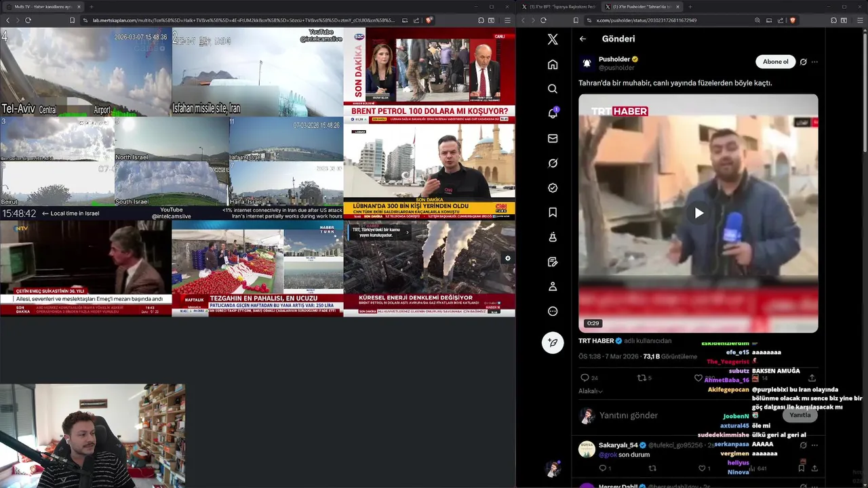This screenshot has height=488, width=868.
Task: Open Pusholder profile name link
Action: [614, 59]
